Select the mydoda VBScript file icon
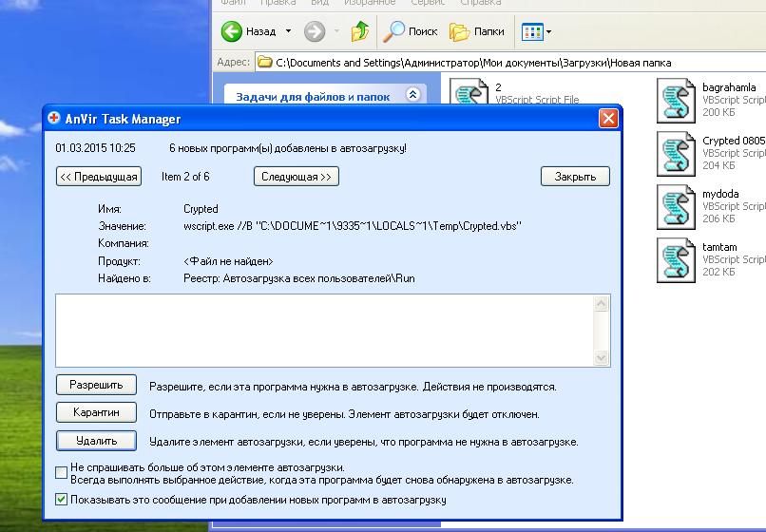Screen dimensions: 766x532 [676, 207]
